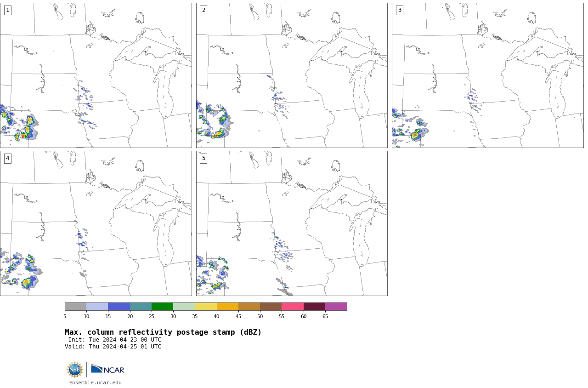Click the ensemble.ucar.edu text
Image resolution: width=588 pixels, height=388 pixels.
(x=96, y=382)
